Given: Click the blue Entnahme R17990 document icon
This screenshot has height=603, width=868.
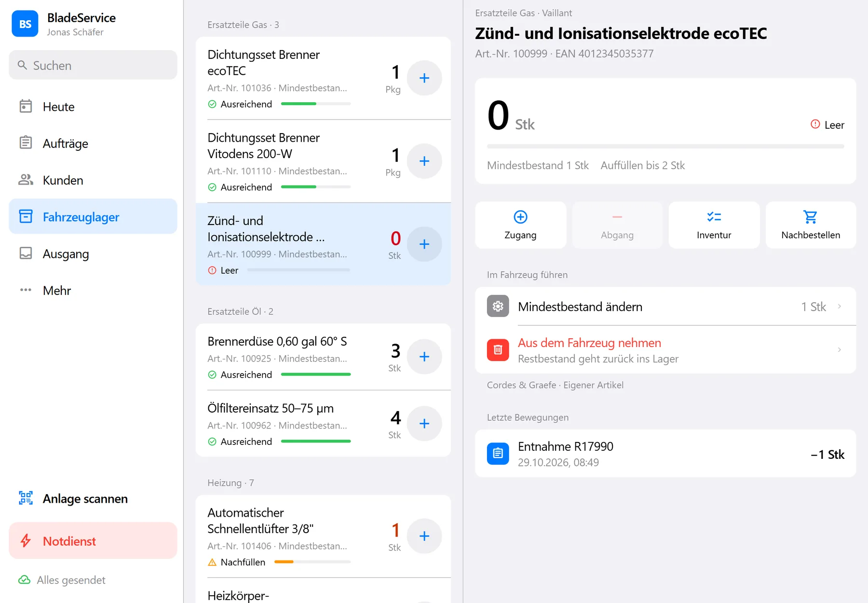Looking at the screenshot, I should [498, 454].
